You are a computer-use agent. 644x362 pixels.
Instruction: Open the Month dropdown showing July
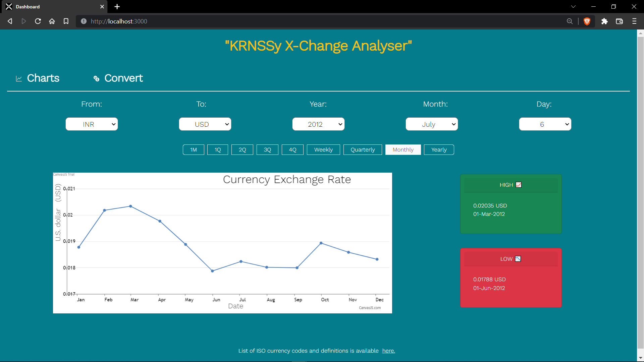click(x=432, y=124)
